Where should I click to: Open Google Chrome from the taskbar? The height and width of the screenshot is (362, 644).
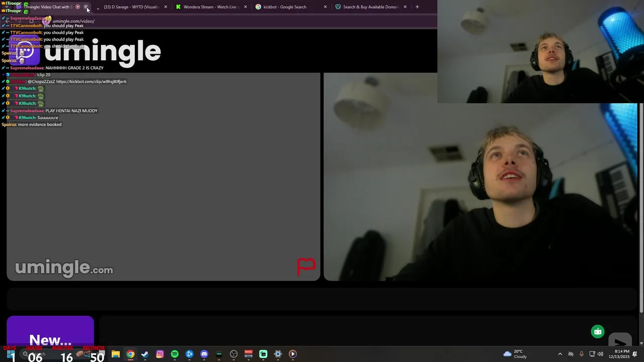point(130,354)
